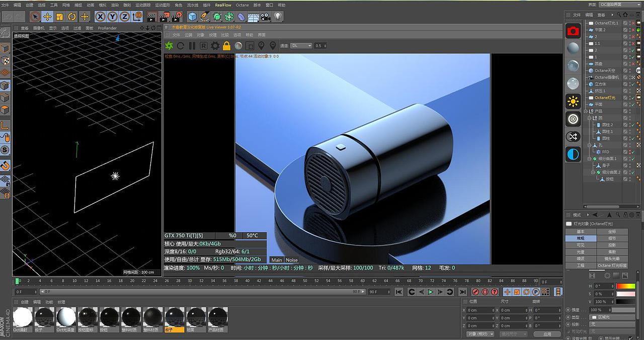Click the Octane shuffle arrows icon

(x=573, y=137)
